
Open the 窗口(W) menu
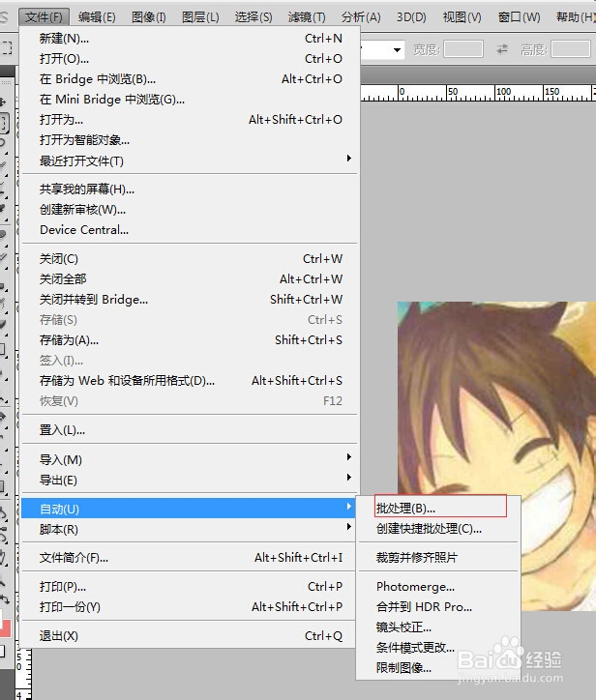point(520,17)
